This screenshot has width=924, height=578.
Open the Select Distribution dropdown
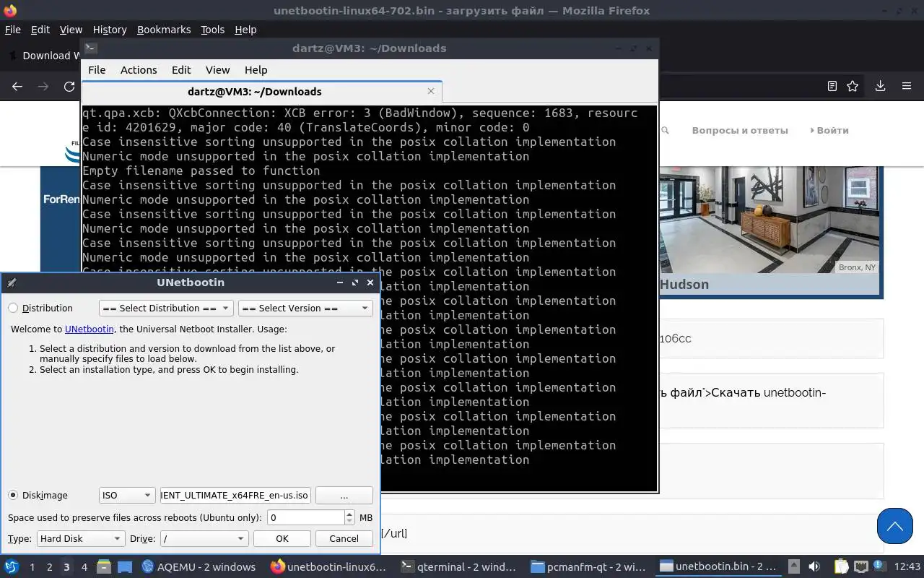(x=166, y=308)
